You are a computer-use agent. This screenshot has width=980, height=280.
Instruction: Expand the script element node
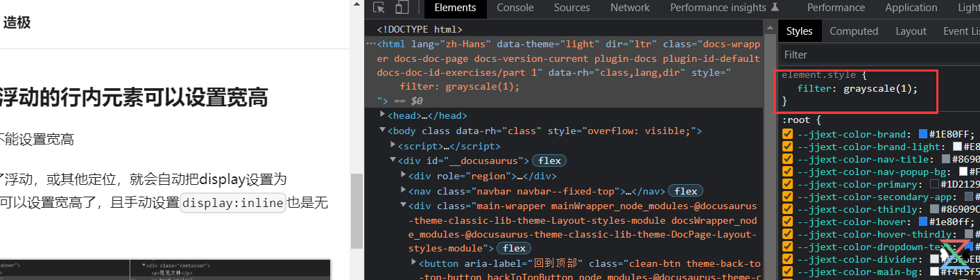tap(393, 146)
